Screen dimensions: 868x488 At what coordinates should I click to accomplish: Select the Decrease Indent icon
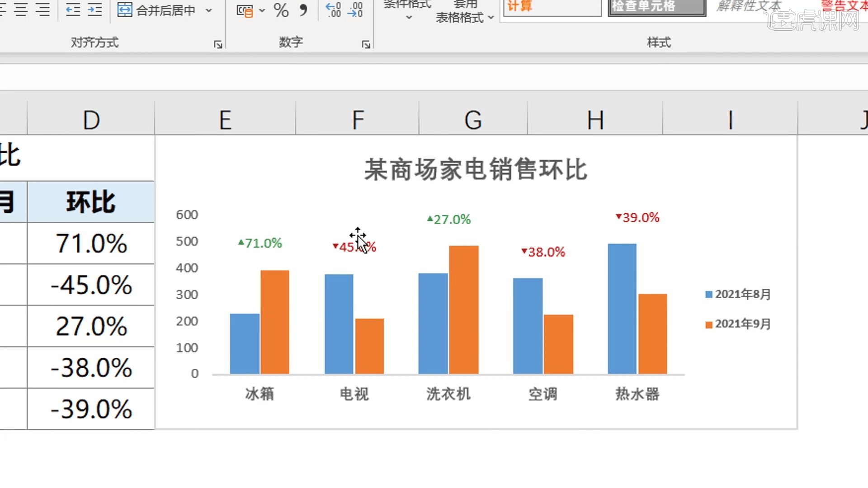tap(72, 9)
